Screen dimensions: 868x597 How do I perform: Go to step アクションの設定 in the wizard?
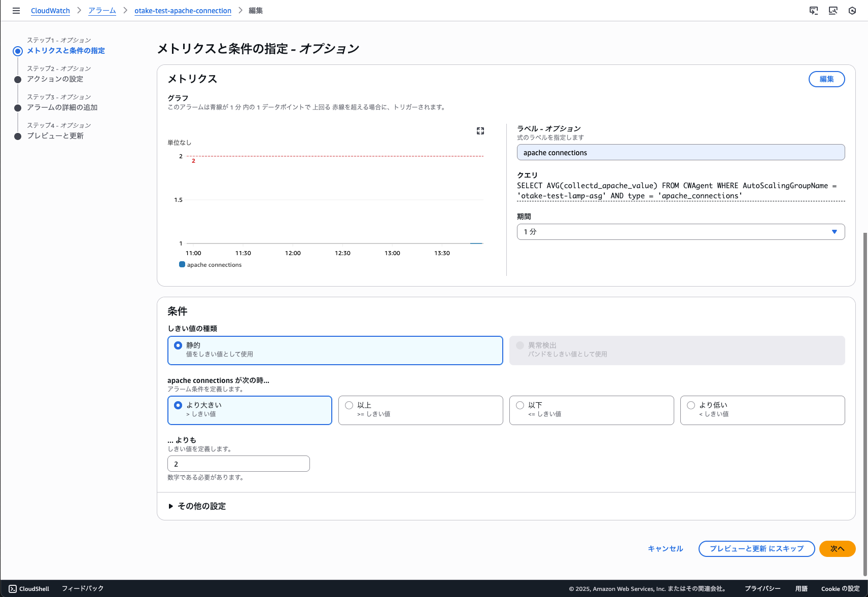pyautogui.click(x=55, y=79)
